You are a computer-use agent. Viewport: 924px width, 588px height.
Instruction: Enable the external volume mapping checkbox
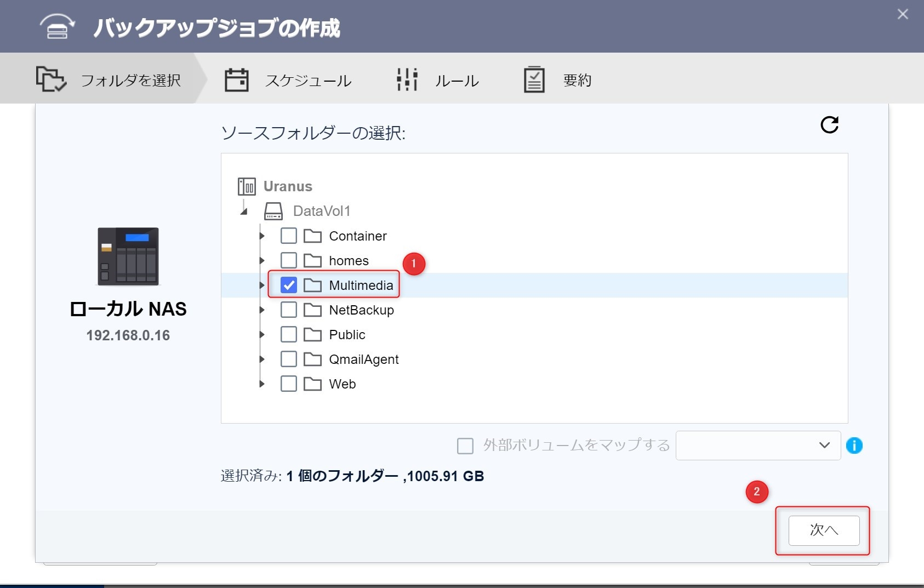465,446
